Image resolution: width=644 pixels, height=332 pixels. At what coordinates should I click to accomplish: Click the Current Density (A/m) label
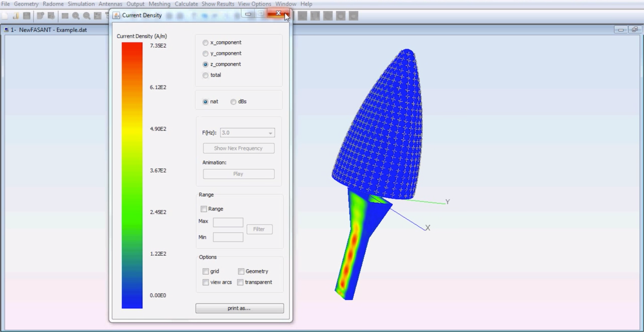142,36
